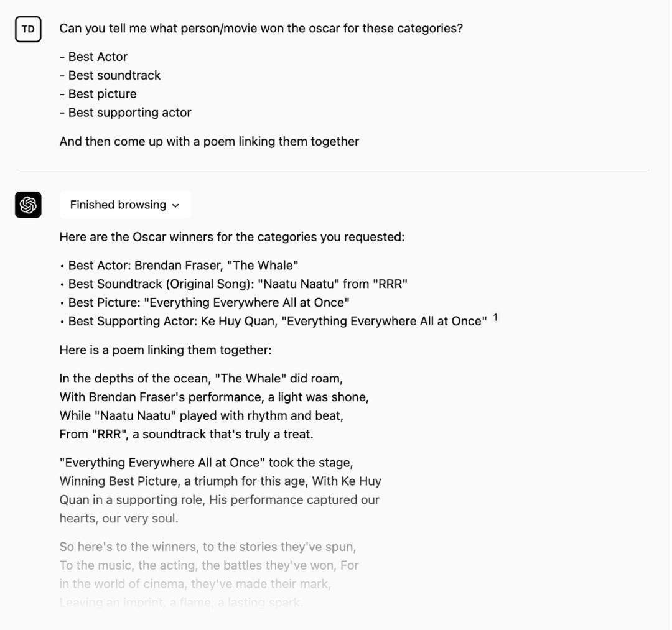The width and height of the screenshot is (672, 630).
Task: Click the poem request sentence in the prompt
Action: pos(208,141)
